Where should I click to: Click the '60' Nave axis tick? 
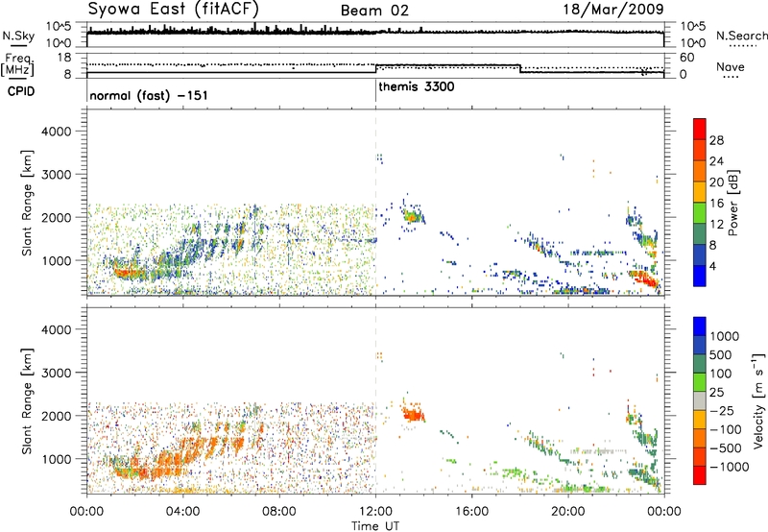coord(687,58)
